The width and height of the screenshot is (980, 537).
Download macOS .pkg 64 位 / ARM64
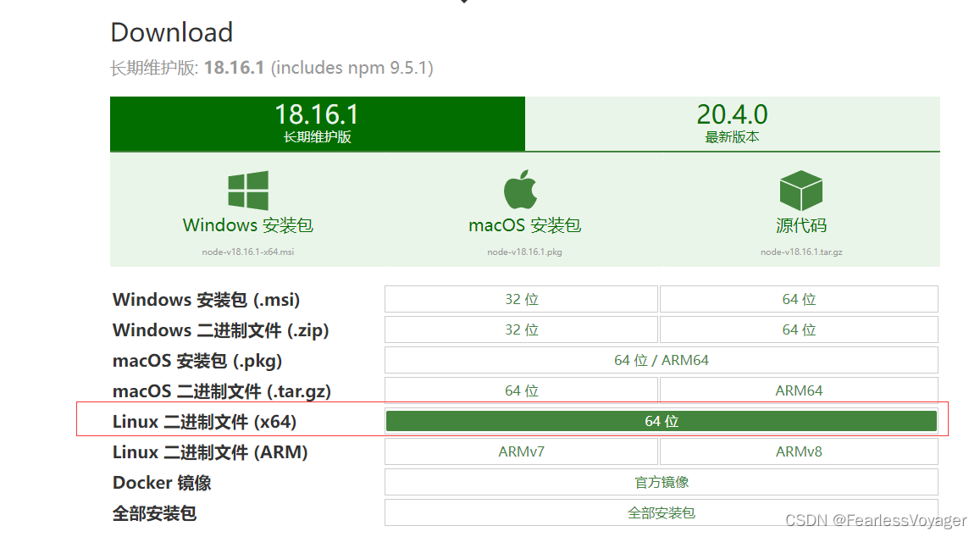[662, 360]
